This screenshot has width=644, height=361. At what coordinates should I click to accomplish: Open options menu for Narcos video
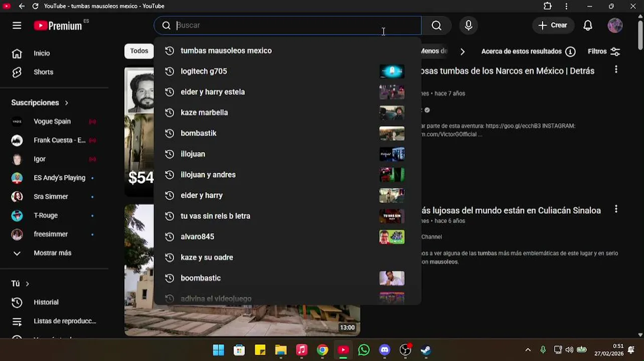click(x=616, y=70)
